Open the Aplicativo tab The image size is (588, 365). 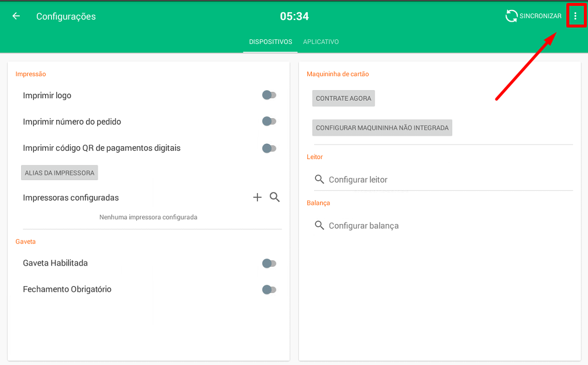(x=321, y=42)
